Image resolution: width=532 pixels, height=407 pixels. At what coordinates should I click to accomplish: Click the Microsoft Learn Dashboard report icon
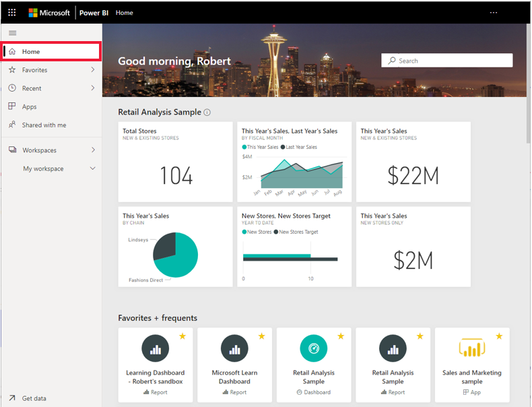tap(234, 348)
